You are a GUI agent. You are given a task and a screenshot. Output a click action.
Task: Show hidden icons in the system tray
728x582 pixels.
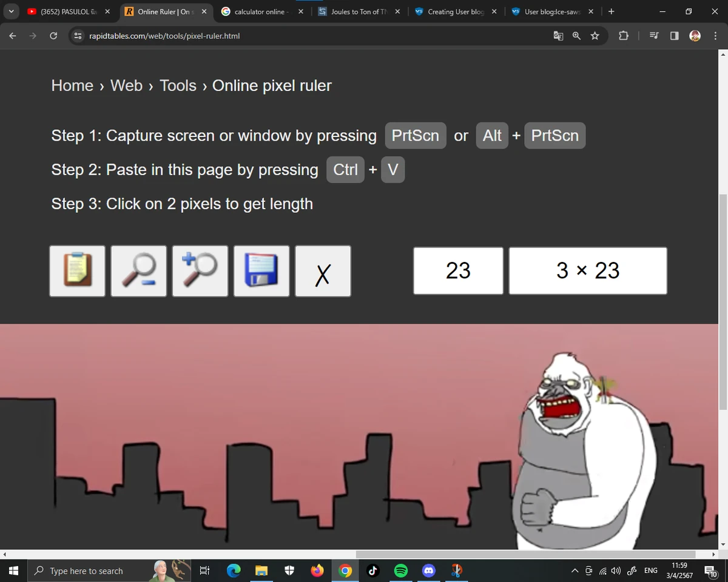574,570
